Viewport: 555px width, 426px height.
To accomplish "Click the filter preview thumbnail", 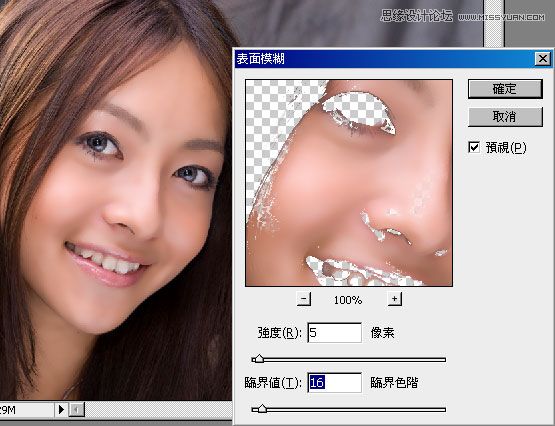I will 349,183.
